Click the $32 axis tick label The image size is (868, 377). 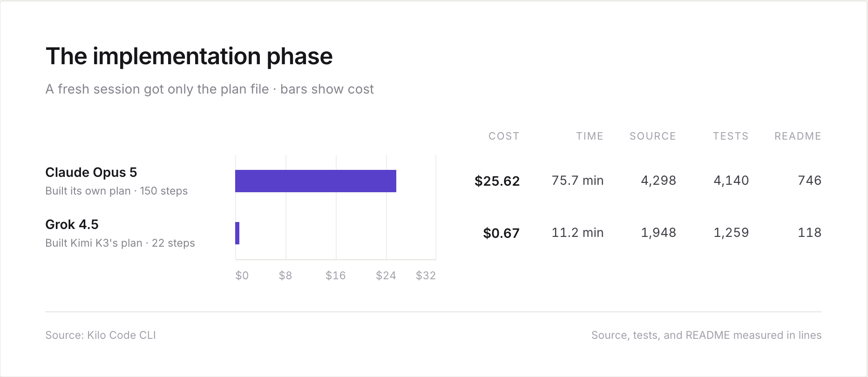coord(426,276)
